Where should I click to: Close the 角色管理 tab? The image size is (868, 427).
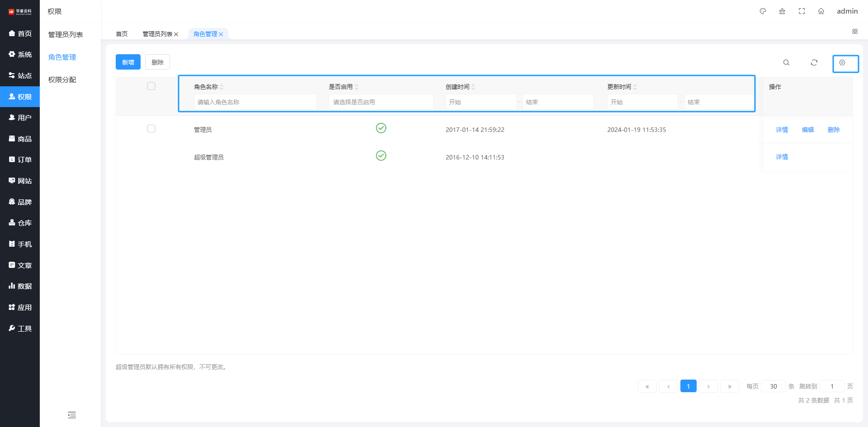coord(221,34)
